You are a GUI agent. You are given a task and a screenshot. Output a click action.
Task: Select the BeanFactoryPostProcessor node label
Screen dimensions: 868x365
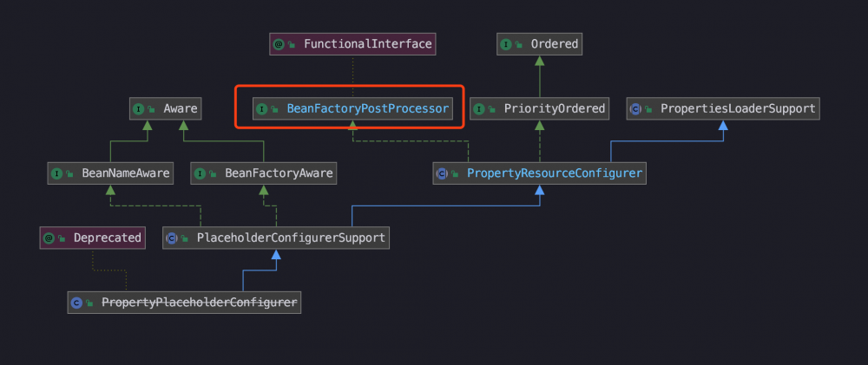point(367,109)
